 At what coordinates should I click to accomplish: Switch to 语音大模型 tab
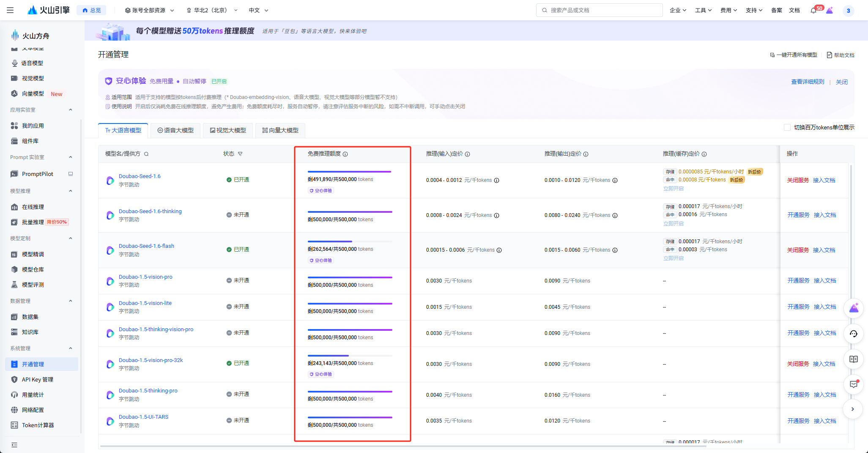(x=175, y=130)
